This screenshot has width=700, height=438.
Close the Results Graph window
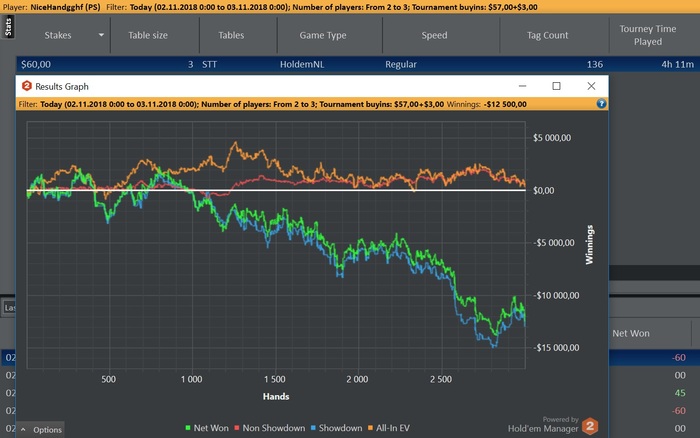591,86
